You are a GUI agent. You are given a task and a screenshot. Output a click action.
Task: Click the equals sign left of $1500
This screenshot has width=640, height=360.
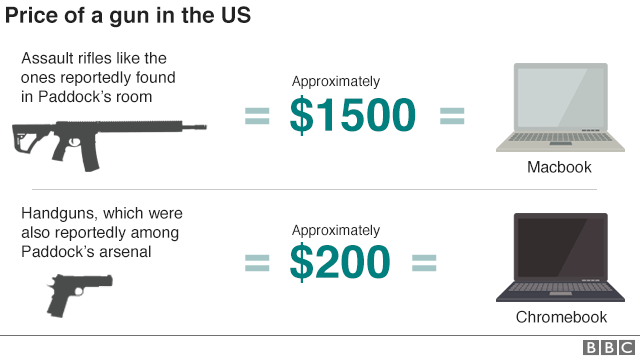coord(257,116)
